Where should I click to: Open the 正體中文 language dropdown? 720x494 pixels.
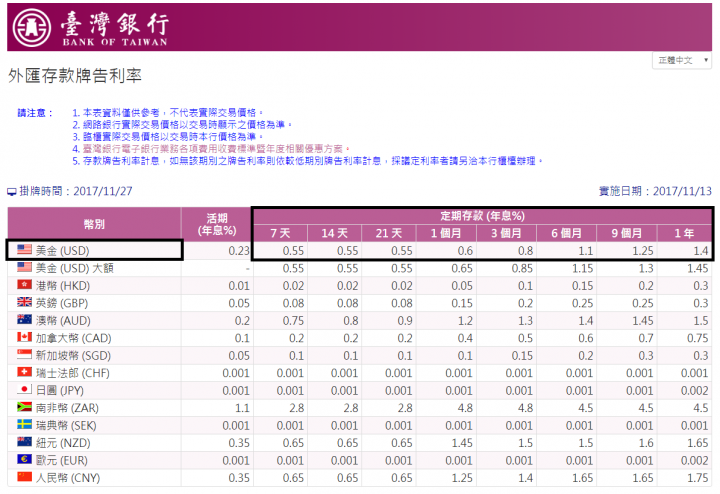click(682, 60)
